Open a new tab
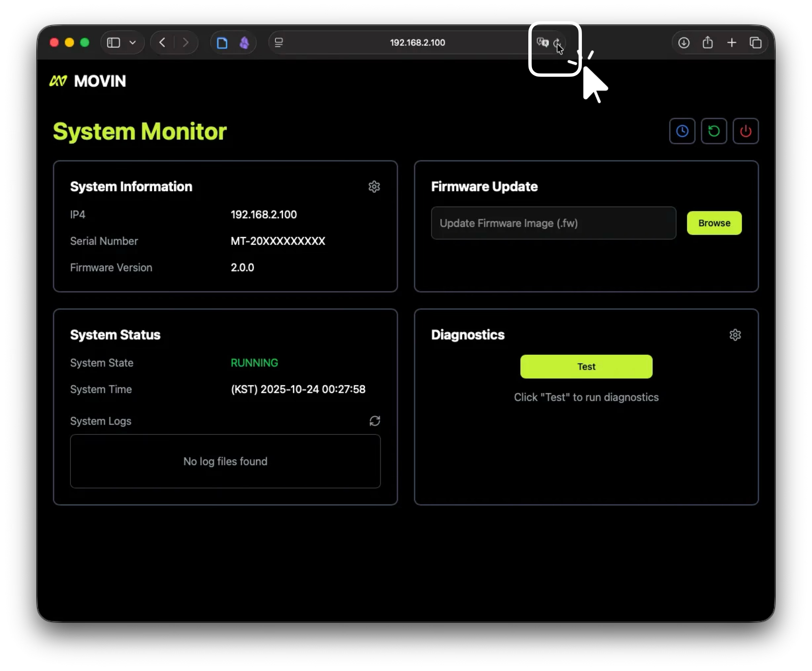 click(731, 43)
